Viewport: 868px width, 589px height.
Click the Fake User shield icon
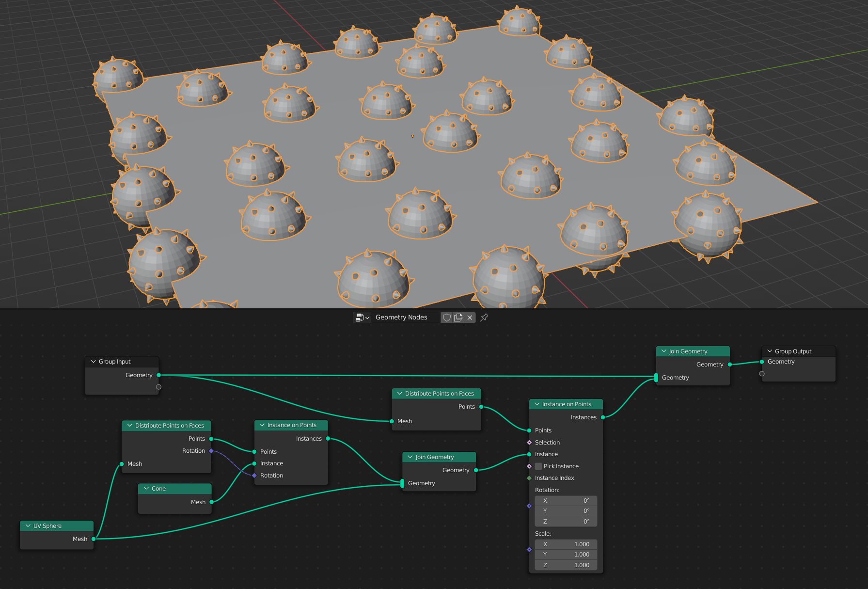446,318
